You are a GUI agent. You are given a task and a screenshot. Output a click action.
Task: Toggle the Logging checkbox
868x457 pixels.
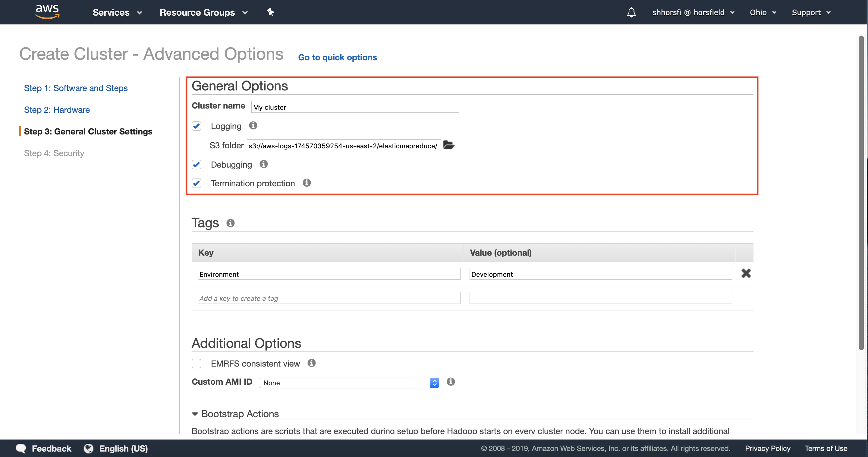point(197,126)
